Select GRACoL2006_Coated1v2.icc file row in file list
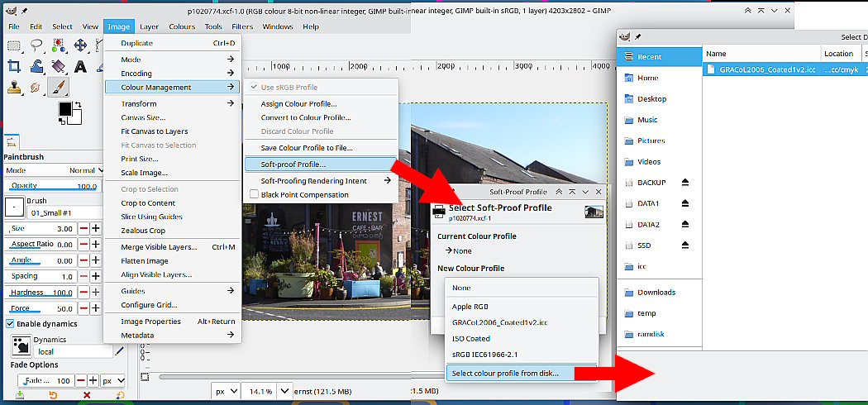Screen dimensions: 868x405 point(785,69)
